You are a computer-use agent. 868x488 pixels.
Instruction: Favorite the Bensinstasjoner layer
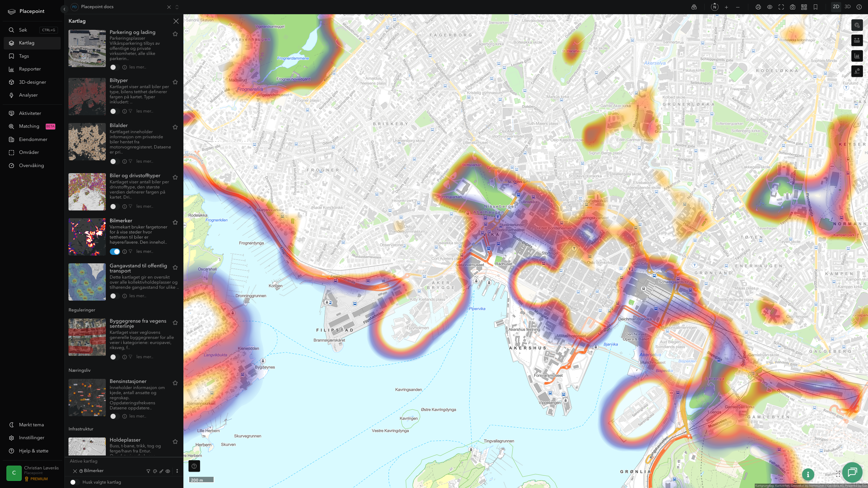[175, 383]
